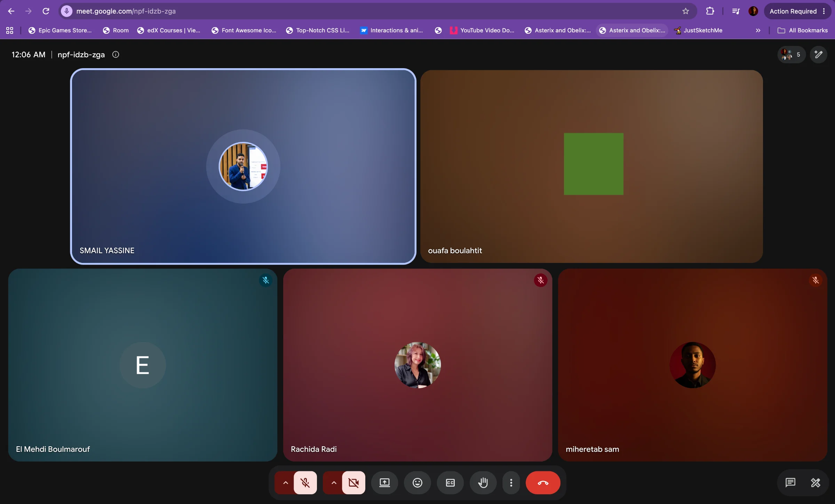835x504 pixels.
Task: Select ouafa boulahtit video tile
Action: [591, 166]
